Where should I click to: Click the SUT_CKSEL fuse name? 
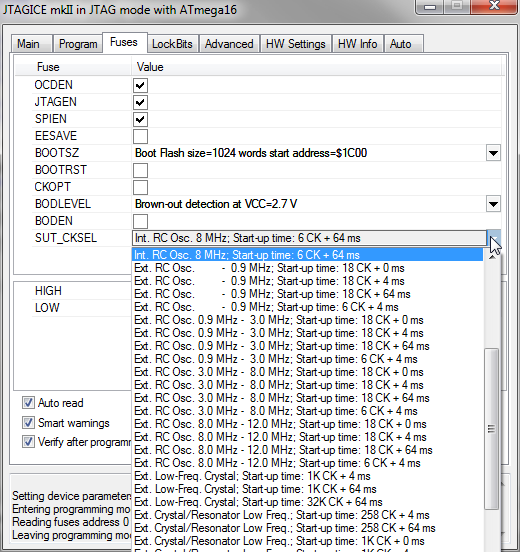[x=66, y=238]
